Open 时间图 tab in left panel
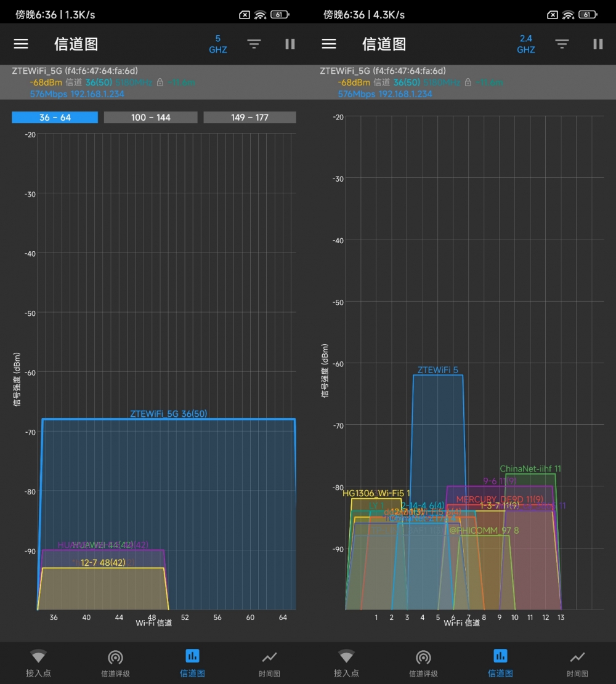Viewport: 616px width, 684px height. (x=269, y=663)
